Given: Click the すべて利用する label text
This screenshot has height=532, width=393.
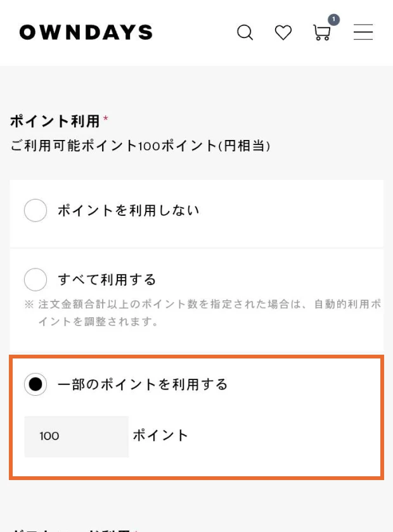Looking at the screenshot, I should [107, 279].
